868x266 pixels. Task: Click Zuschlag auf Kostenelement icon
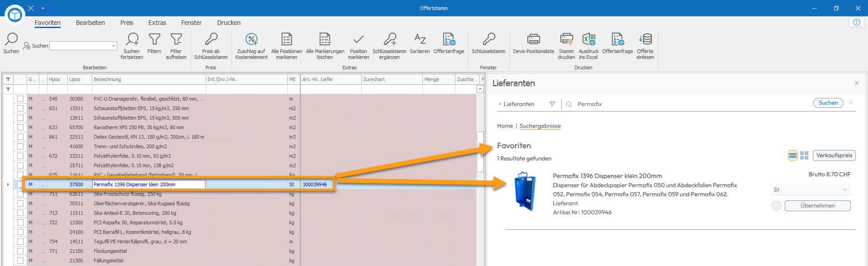[x=251, y=39]
